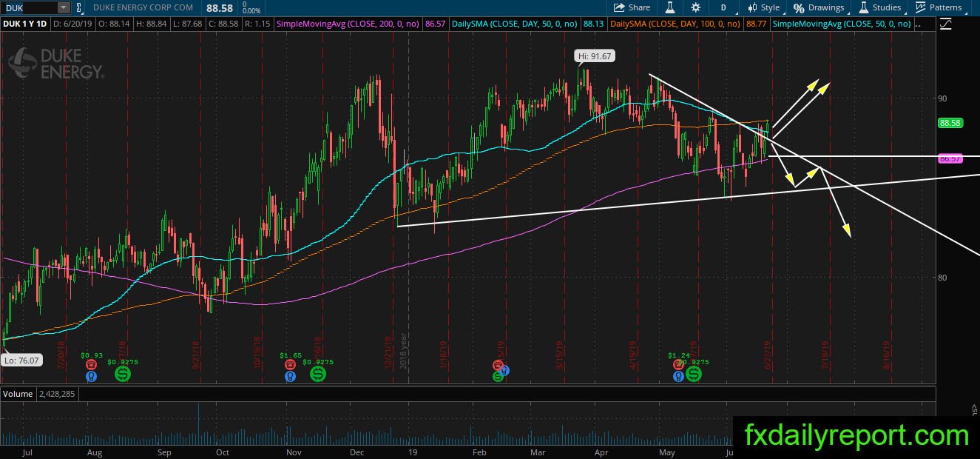Click the Drawings percent icon
Viewport: 980px width, 459px height.
(x=799, y=7)
